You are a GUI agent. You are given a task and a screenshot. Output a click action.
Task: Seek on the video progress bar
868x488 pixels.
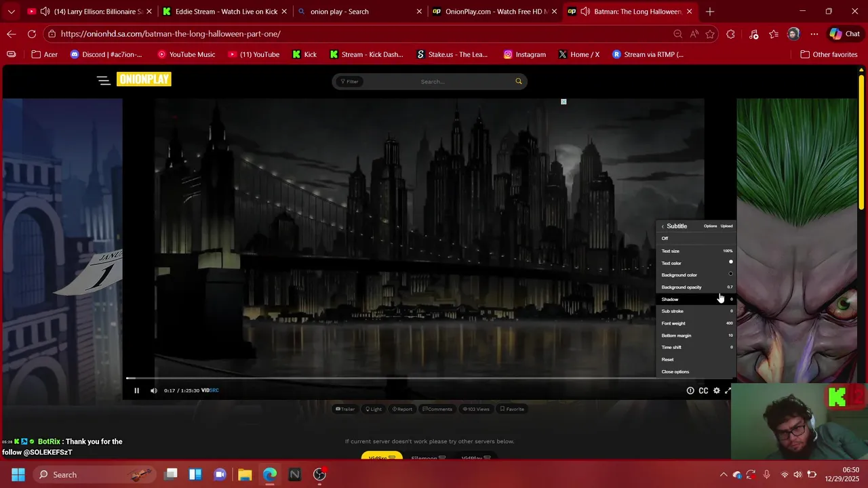pos(429,378)
